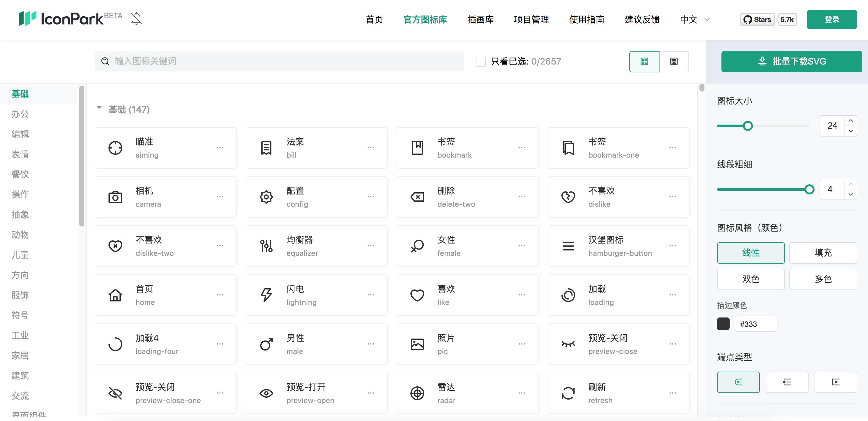Select the preview-close-one icon

coord(166,393)
